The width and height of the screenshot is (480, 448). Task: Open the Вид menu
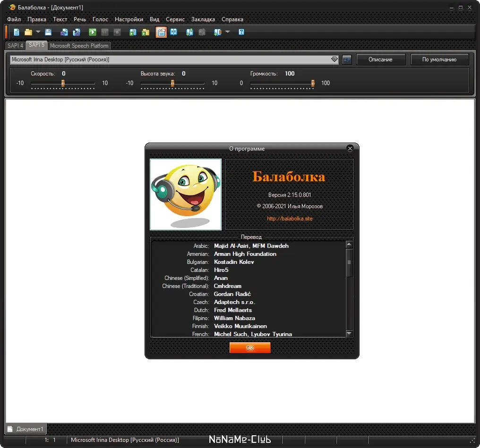(x=154, y=19)
